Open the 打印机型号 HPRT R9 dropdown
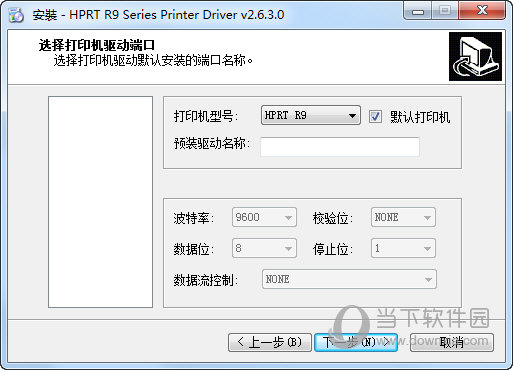 311,115
